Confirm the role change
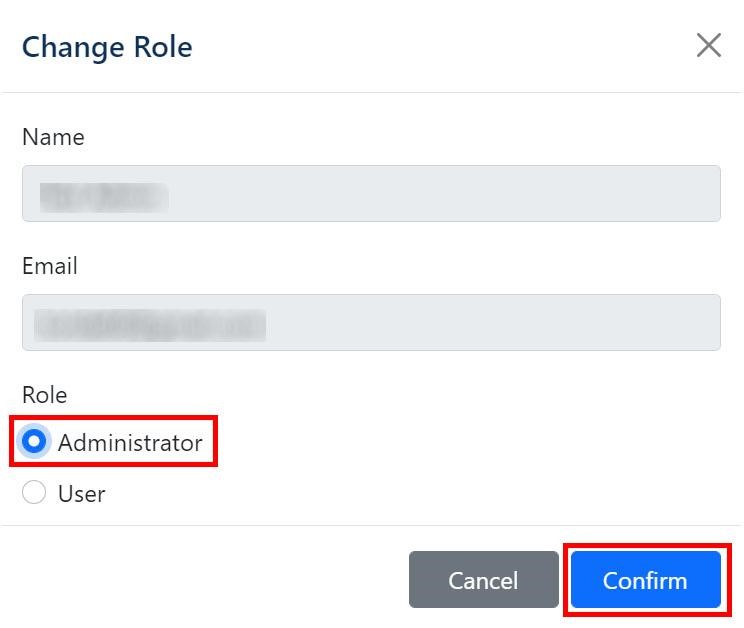 [x=645, y=580]
